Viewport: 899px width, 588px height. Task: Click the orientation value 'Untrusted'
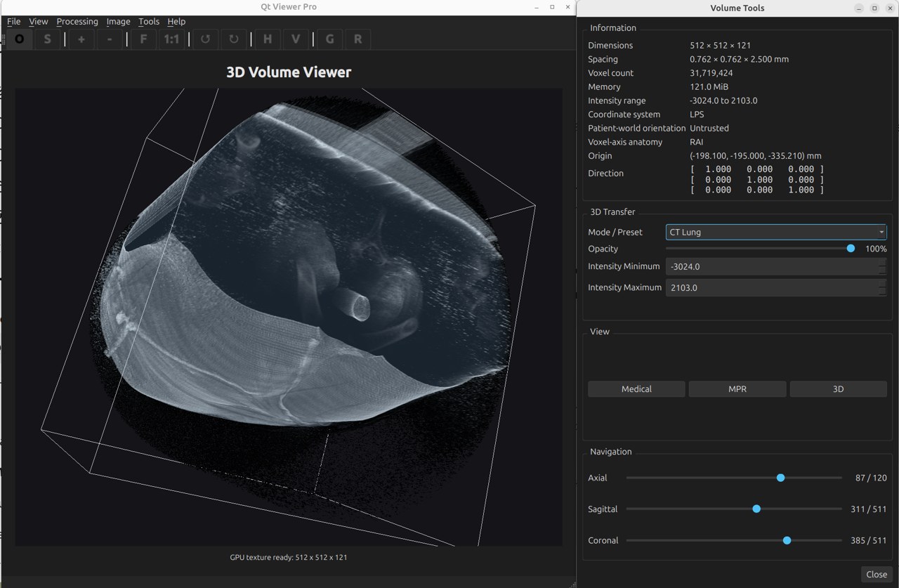709,129
